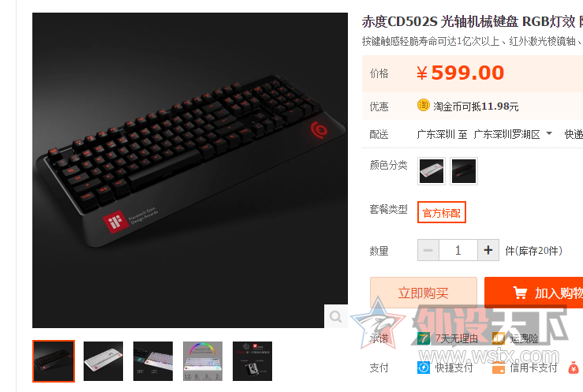Click the 立即购买 buy now button
The width and height of the screenshot is (583, 392).
(424, 293)
